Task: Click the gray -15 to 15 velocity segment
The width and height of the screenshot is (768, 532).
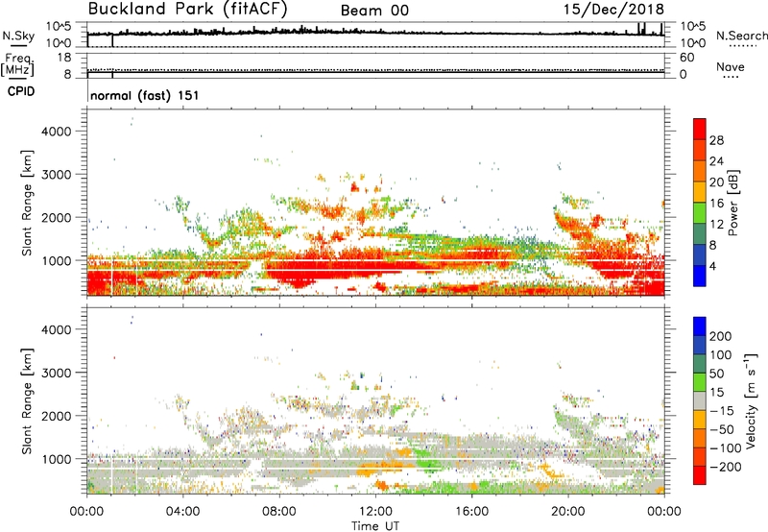Action: tap(700, 400)
